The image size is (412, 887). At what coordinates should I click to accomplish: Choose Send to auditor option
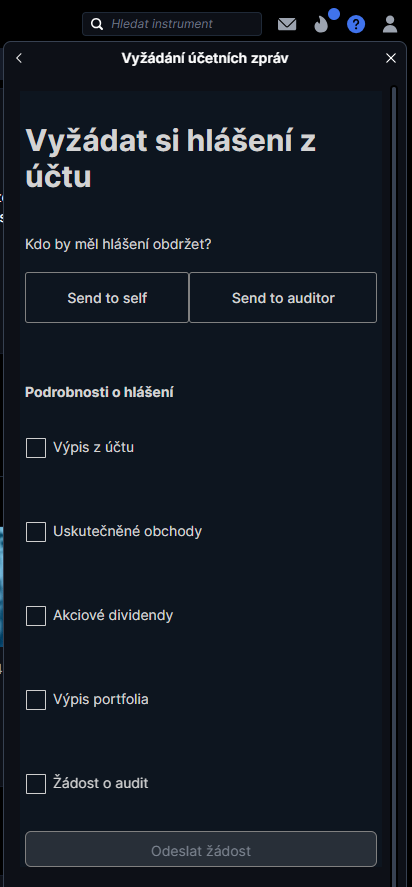click(283, 298)
